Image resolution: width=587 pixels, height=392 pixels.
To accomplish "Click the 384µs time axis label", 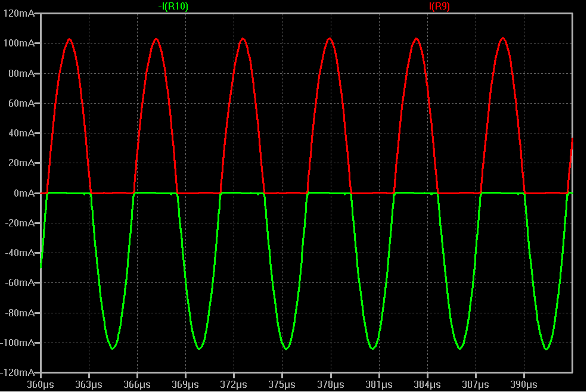I will 427,384.
